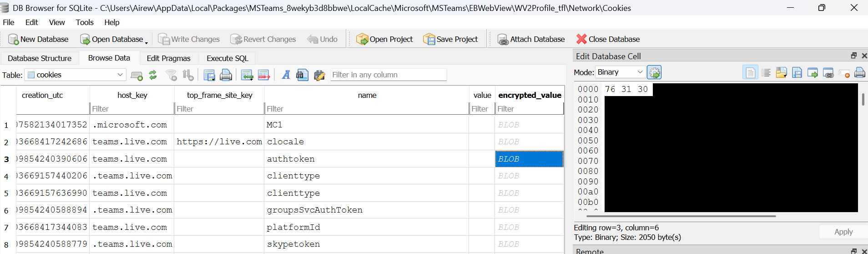
Task: Click the Filter in any column field
Action: pos(388,75)
